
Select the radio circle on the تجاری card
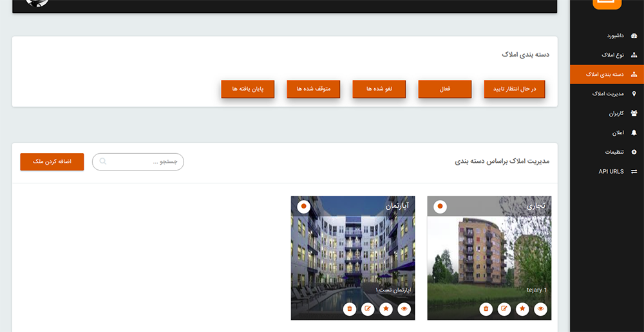pyautogui.click(x=440, y=207)
